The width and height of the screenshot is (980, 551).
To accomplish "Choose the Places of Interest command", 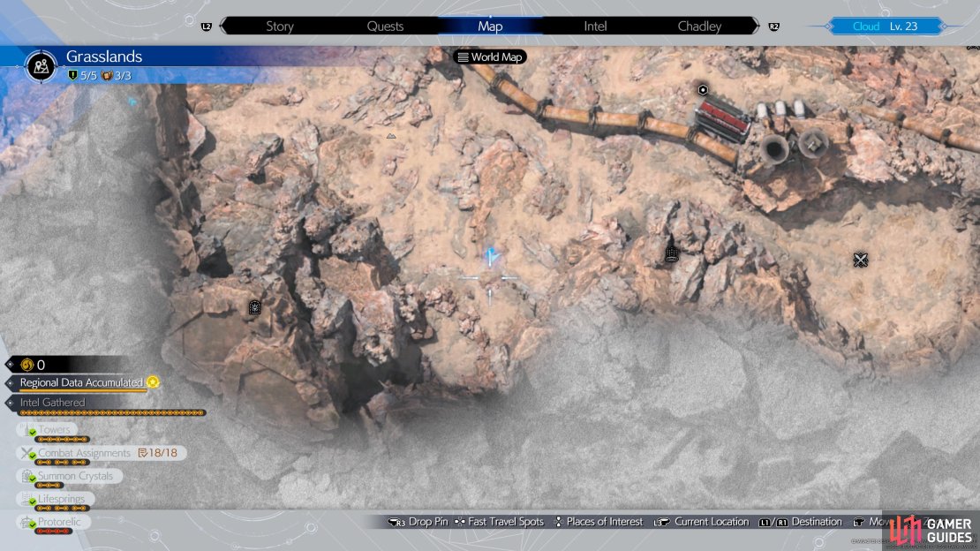I will point(605,522).
